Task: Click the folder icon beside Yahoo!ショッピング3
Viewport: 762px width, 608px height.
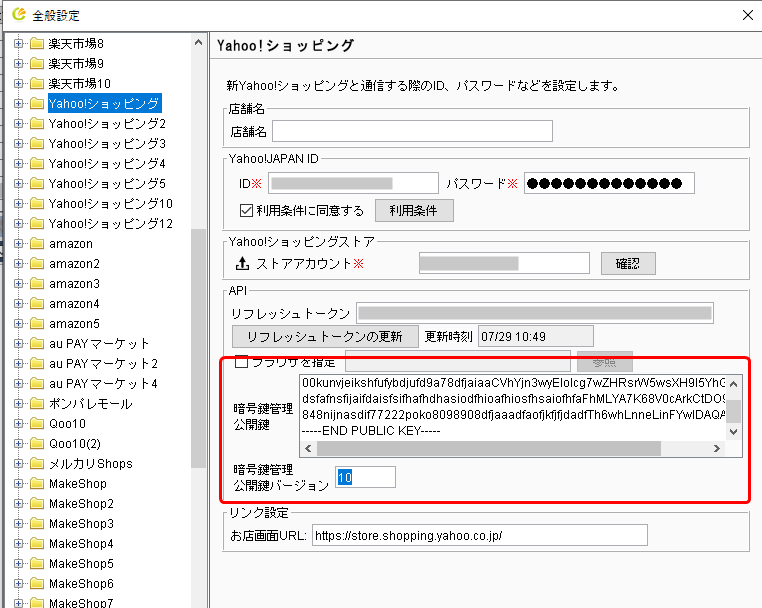Action: tap(37, 143)
